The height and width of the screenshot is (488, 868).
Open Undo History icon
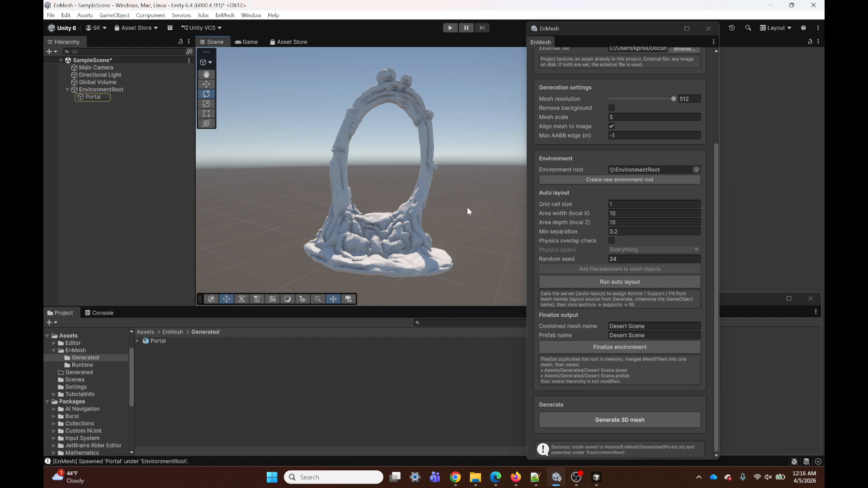[731, 28]
